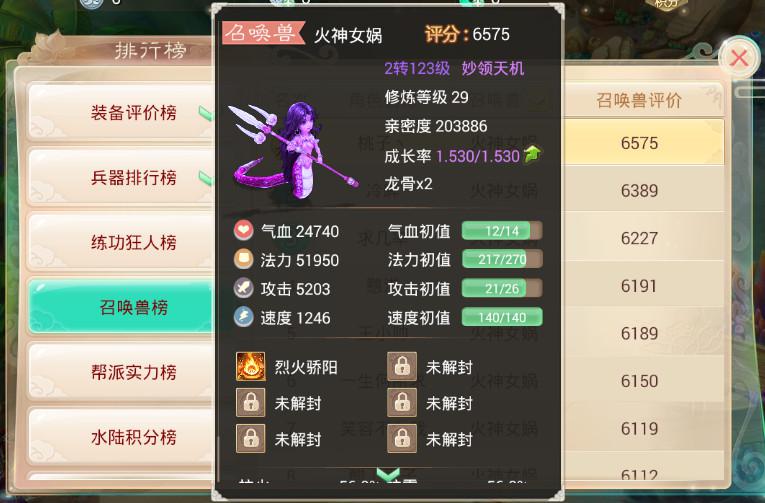This screenshot has height=503, width=765.
Task: Click the green growth rate upgrade arrow
Action: [532, 155]
